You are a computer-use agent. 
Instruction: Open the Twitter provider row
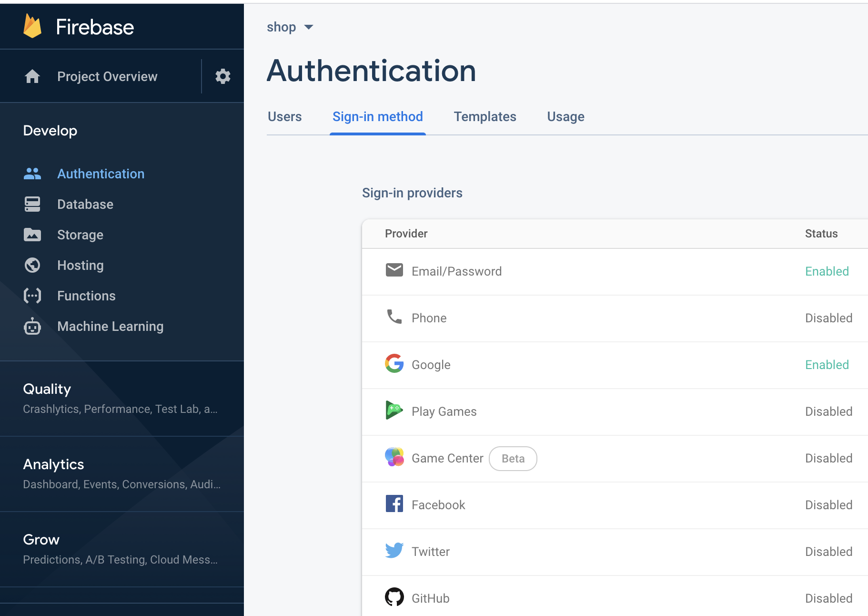615,552
